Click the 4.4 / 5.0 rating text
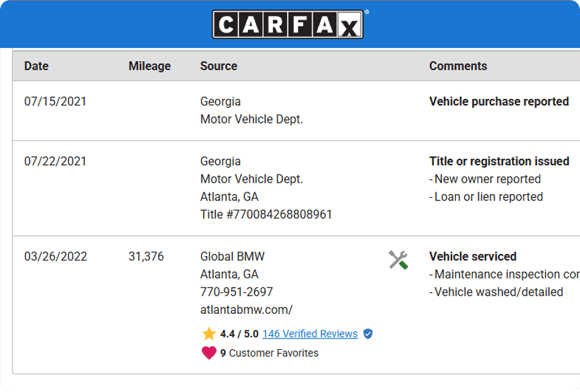The height and width of the screenshot is (392, 580). pos(240,333)
